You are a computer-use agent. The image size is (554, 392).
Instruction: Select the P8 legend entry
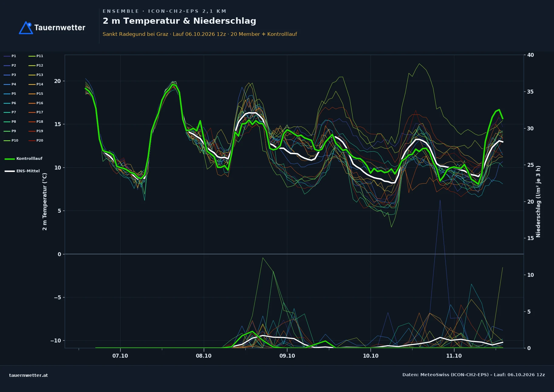(10, 122)
